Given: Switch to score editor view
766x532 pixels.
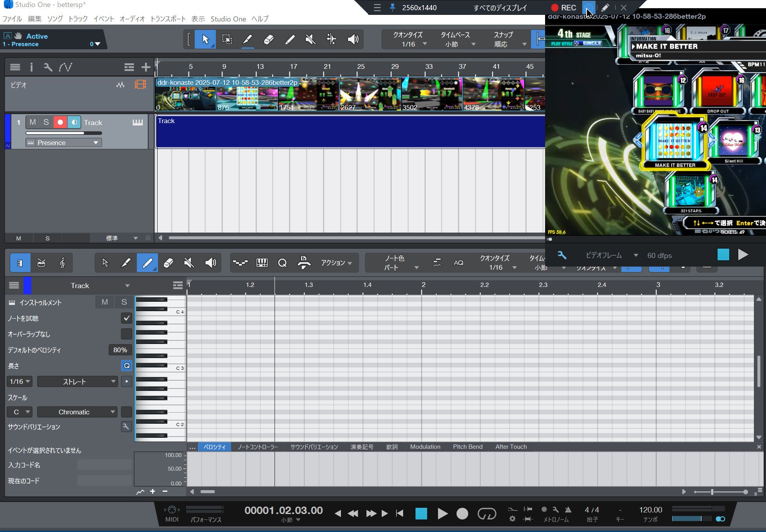Looking at the screenshot, I should [x=62, y=263].
